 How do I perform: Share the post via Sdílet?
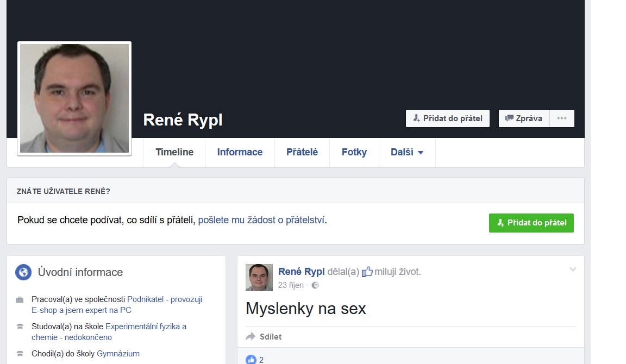click(264, 337)
